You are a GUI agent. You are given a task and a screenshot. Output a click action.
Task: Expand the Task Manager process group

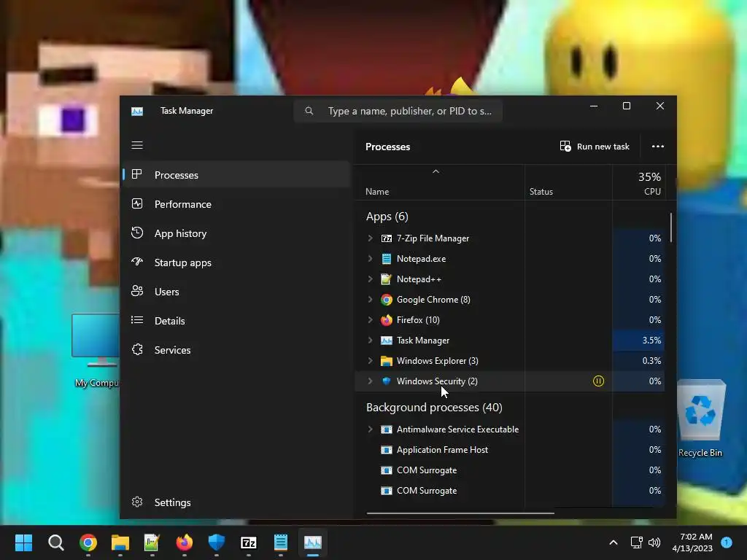click(x=370, y=341)
